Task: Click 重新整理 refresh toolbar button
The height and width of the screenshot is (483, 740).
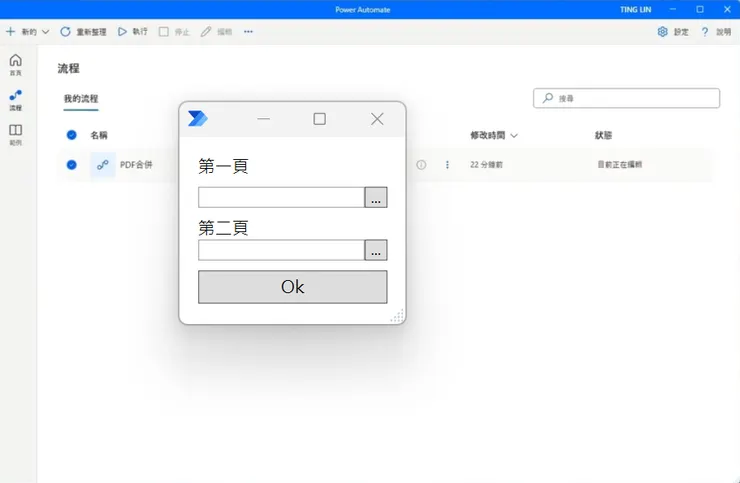Action: (x=83, y=32)
